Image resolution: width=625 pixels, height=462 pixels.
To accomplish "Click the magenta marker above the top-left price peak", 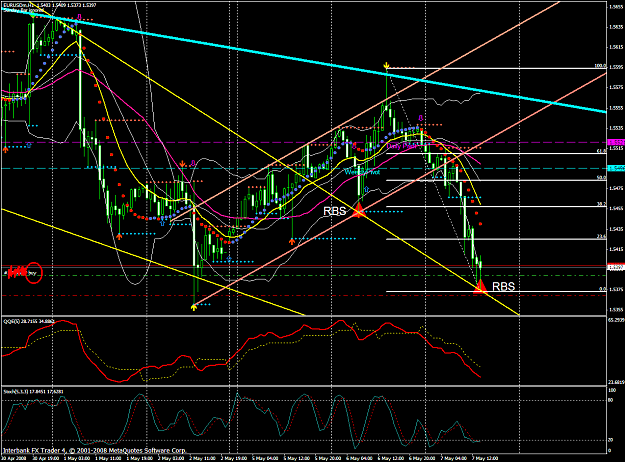I will 79,17.
